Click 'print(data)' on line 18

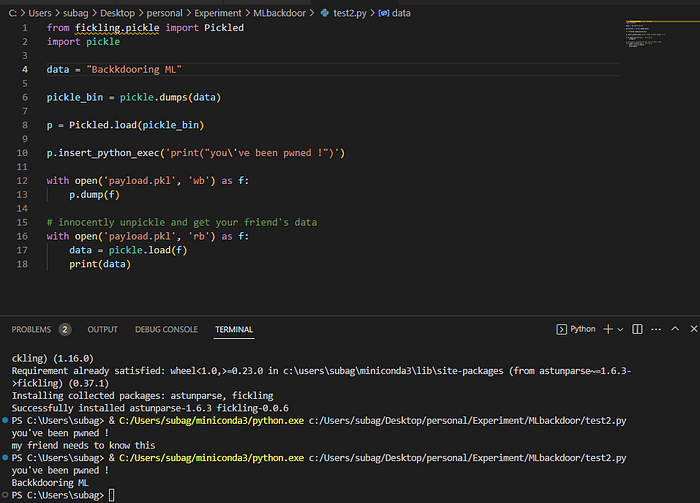(100, 264)
